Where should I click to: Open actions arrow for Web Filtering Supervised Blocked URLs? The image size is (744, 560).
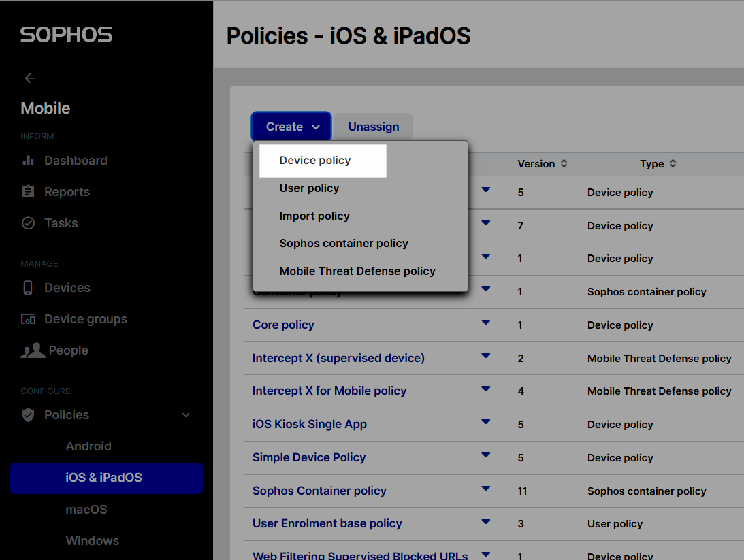[x=486, y=553]
